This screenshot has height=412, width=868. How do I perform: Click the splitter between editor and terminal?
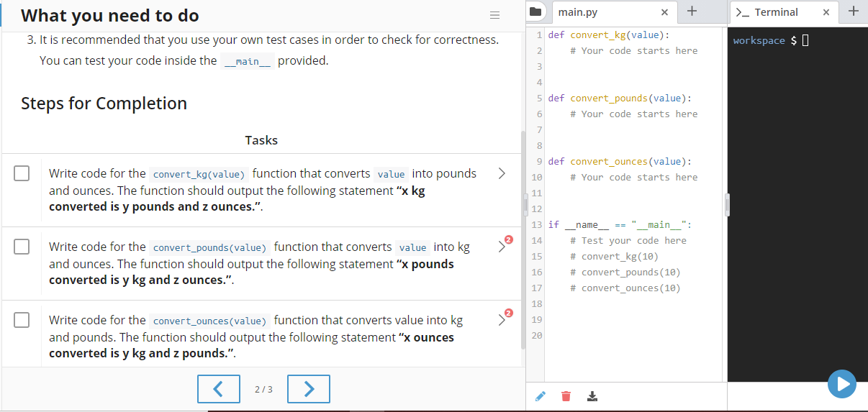727,204
